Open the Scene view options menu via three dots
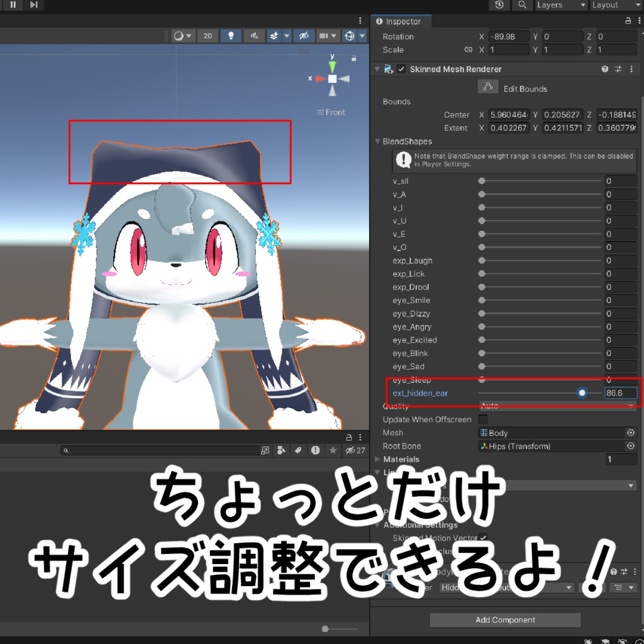The width and height of the screenshot is (644, 644). 360,21
